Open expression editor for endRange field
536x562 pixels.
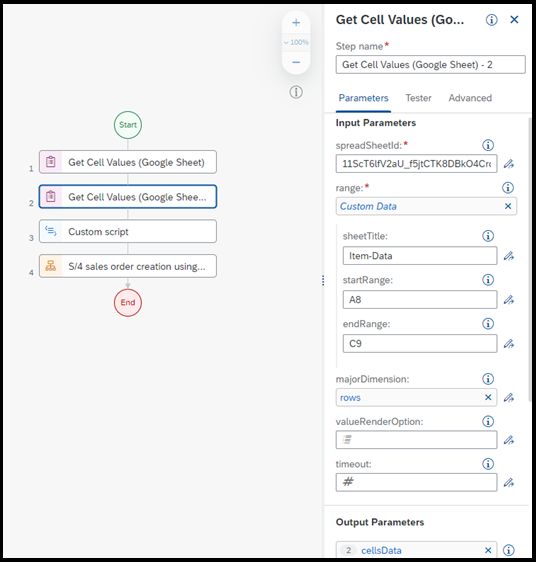pos(509,344)
